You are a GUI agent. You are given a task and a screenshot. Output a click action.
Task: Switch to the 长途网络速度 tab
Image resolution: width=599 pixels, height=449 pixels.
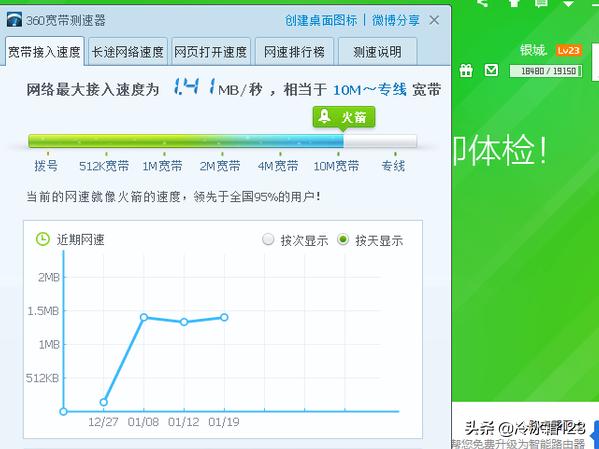(128, 52)
